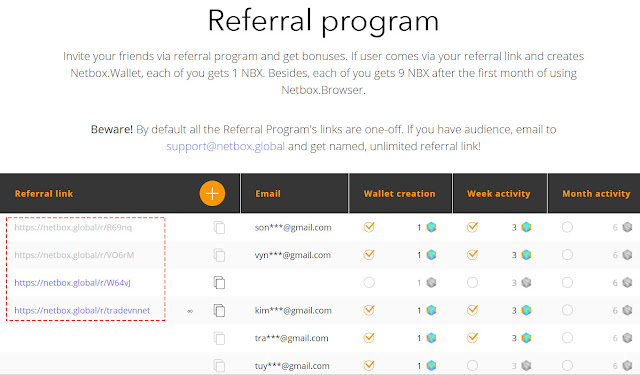Viewport: 640px width, 375px height.
Task: Select month activity circle for kim***@gmail.com
Action: (567, 310)
